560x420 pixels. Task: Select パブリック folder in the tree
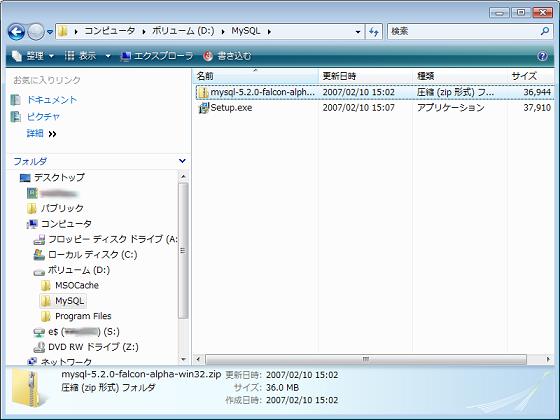(x=62, y=208)
